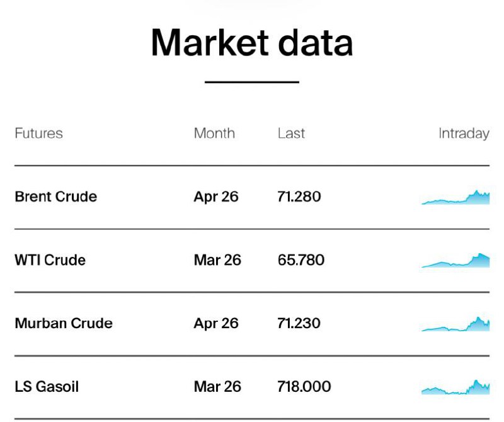Click the Last column header
This screenshot has height=422, width=504.
291,134
